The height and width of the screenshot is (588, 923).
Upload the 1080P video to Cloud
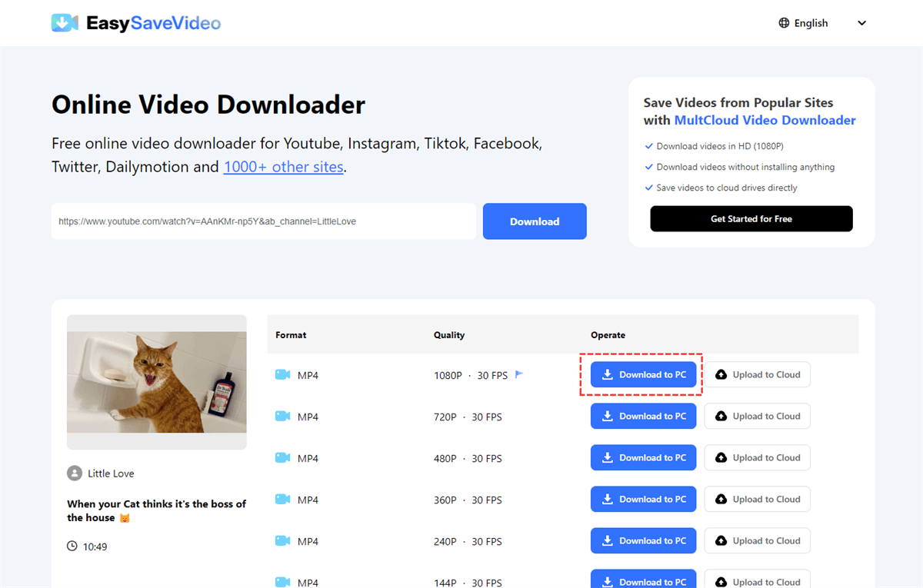pos(758,374)
